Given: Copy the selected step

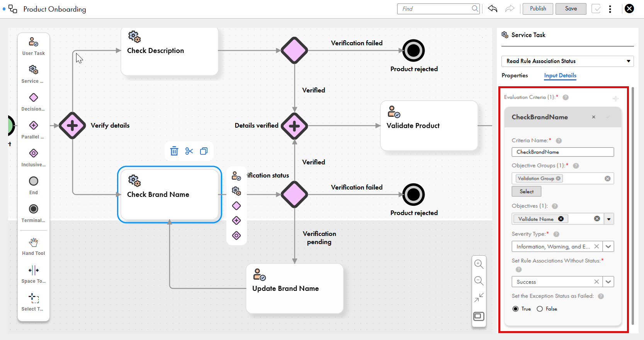Looking at the screenshot, I should pos(204,151).
